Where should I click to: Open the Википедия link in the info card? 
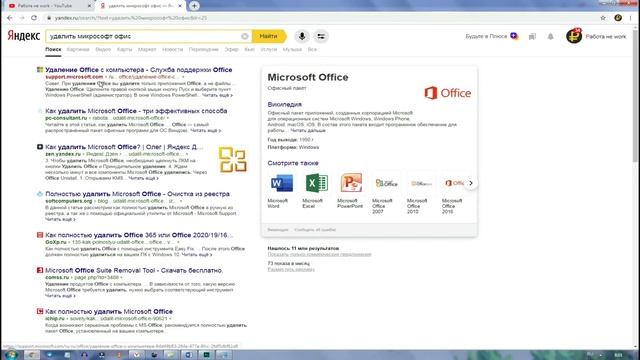pyautogui.click(x=284, y=104)
